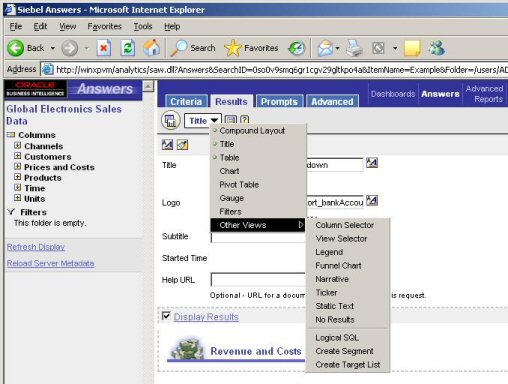Open the Advanced Reports link
This screenshot has width=508, height=384.
484,94
